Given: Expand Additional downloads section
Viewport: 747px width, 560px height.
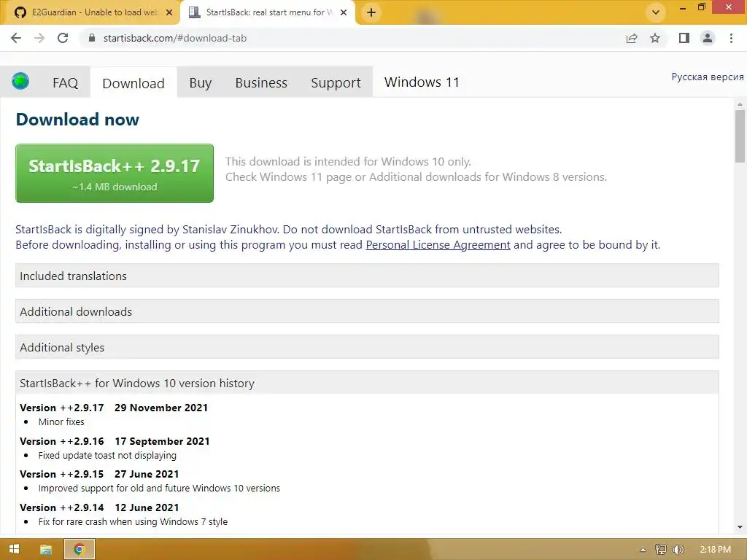Looking at the screenshot, I should [367, 311].
